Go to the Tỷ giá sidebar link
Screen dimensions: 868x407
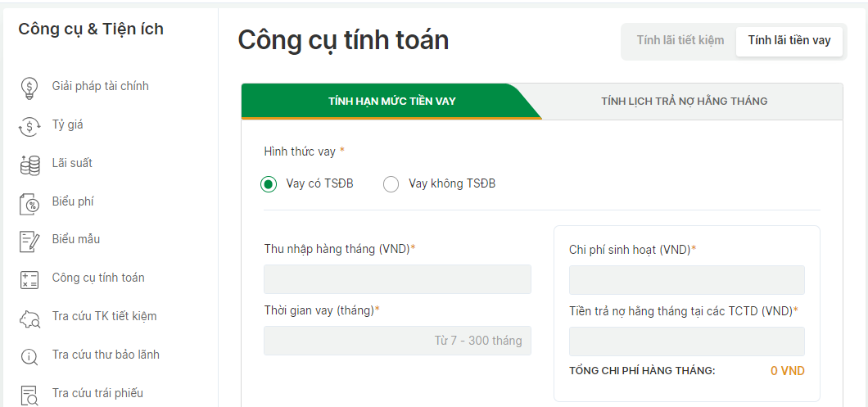[x=67, y=124]
